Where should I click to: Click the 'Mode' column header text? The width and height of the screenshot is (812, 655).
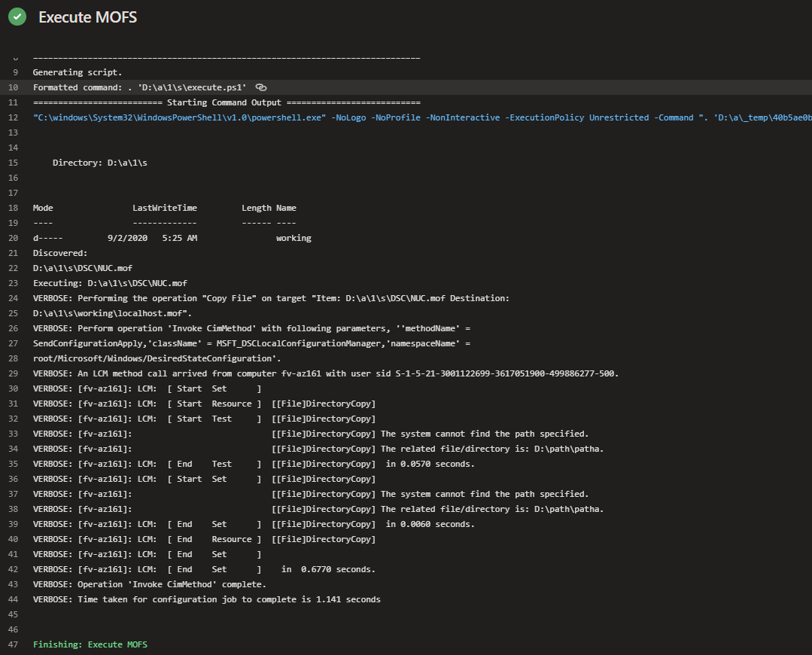point(43,208)
